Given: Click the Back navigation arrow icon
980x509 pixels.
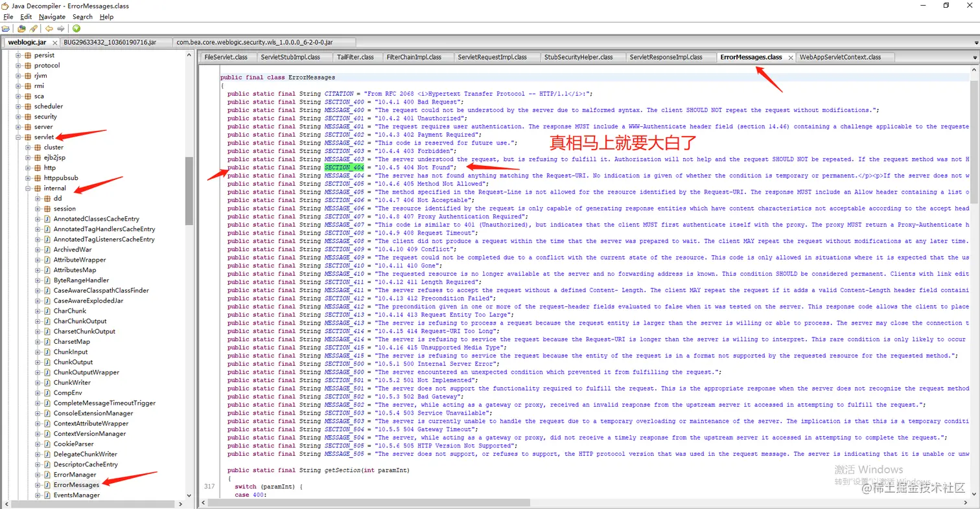Looking at the screenshot, I should [49, 28].
